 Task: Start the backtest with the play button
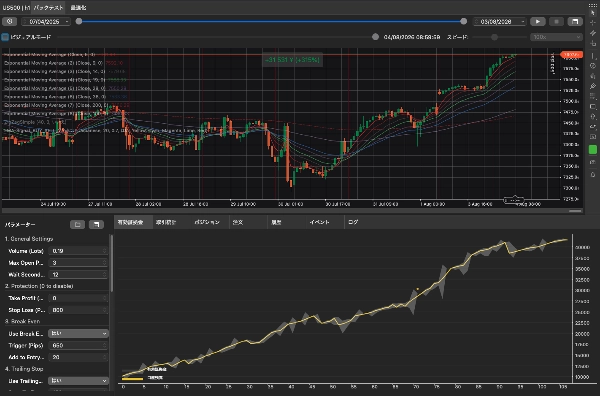(x=538, y=21)
